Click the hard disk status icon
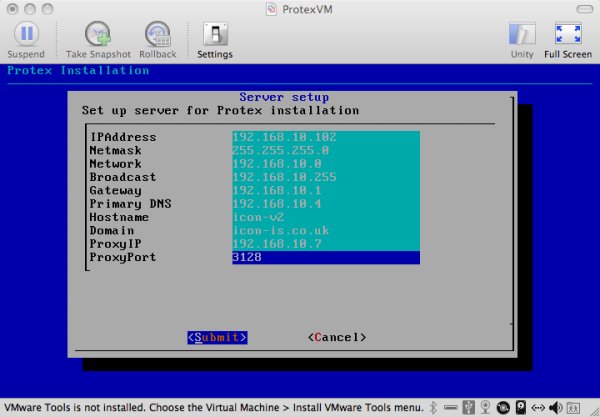 (x=521, y=408)
